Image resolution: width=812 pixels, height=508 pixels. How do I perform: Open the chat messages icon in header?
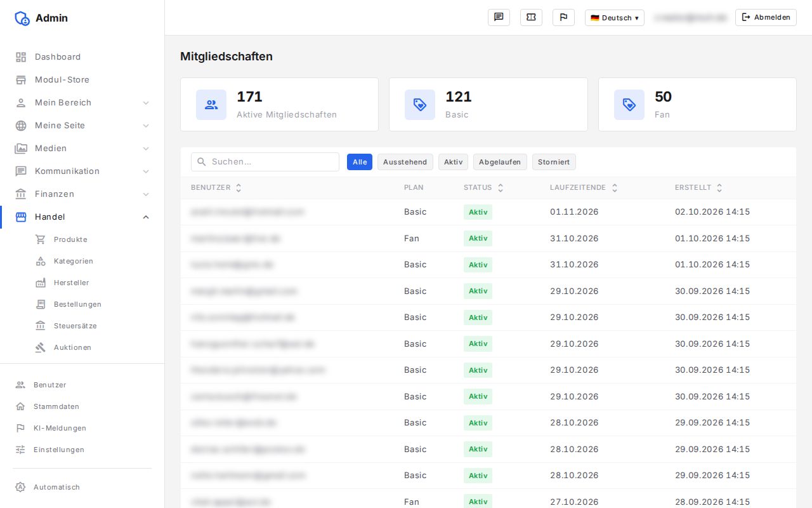tap(499, 18)
